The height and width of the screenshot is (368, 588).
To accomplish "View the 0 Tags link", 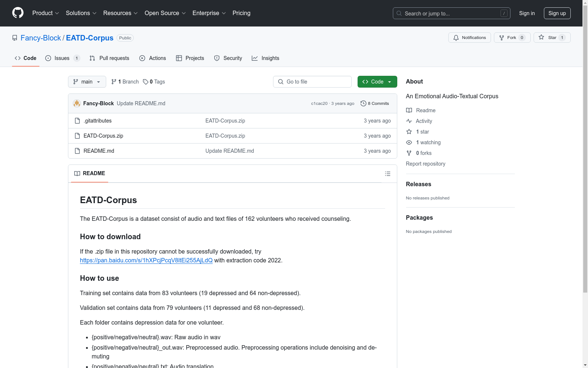I will point(154,82).
